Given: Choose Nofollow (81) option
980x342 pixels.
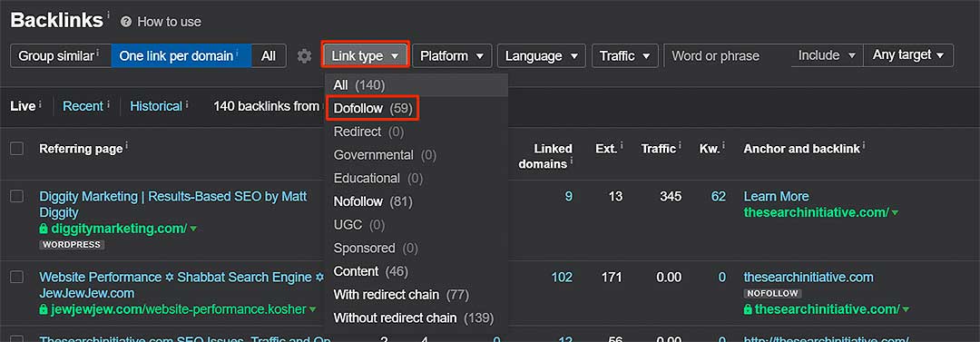Looking at the screenshot, I should point(416,201).
